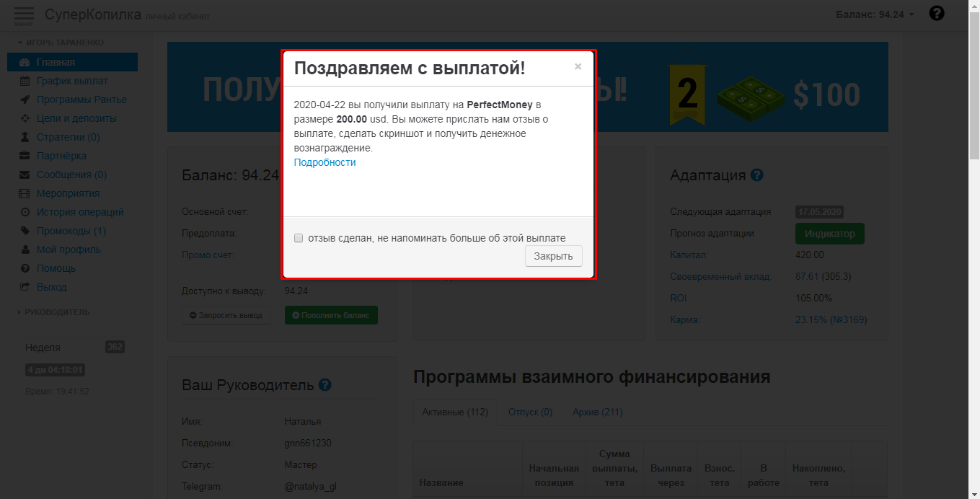This screenshot has width=980, height=499.
Task: Click info icon next to Ваш Руководитель
Action: coord(325,385)
